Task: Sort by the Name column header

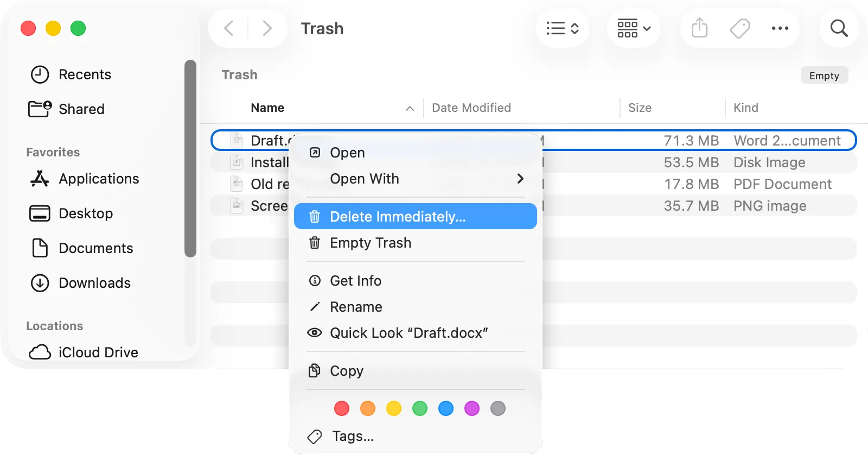Action: (x=267, y=108)
